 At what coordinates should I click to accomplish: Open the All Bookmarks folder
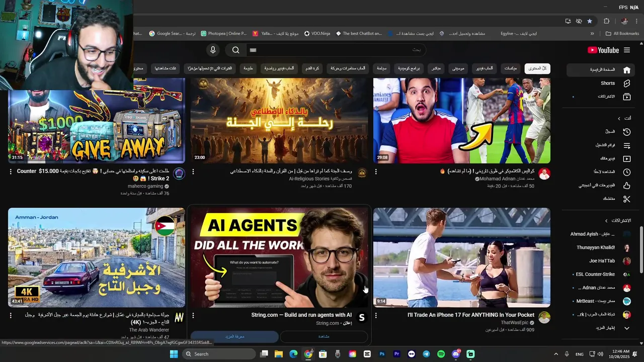622,34
